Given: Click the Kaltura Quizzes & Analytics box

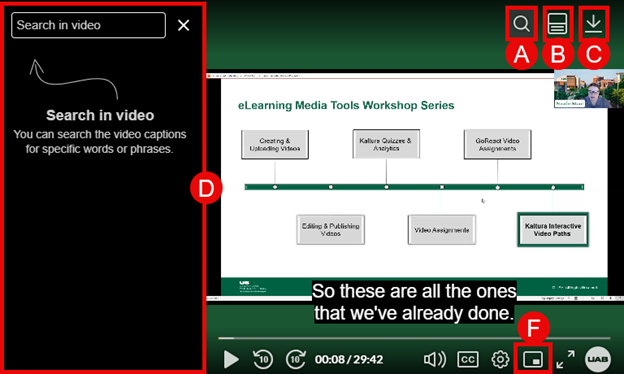Looking at the screenshot, I should 386,144.
